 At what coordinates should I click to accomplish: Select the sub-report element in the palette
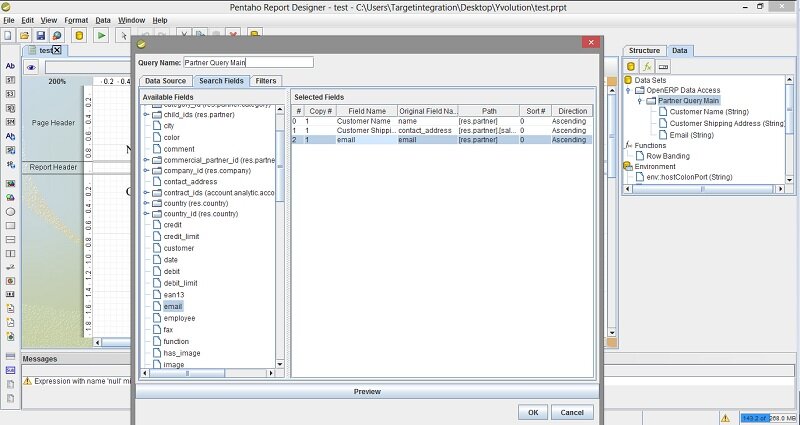click(10, 370)
